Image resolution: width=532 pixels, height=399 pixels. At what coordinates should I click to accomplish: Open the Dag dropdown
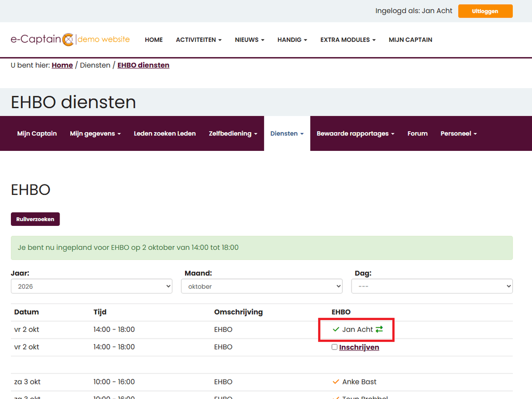click(x=432, y=286)
